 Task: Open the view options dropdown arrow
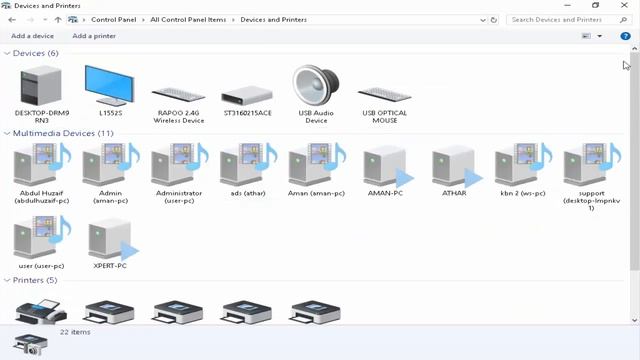600,36
